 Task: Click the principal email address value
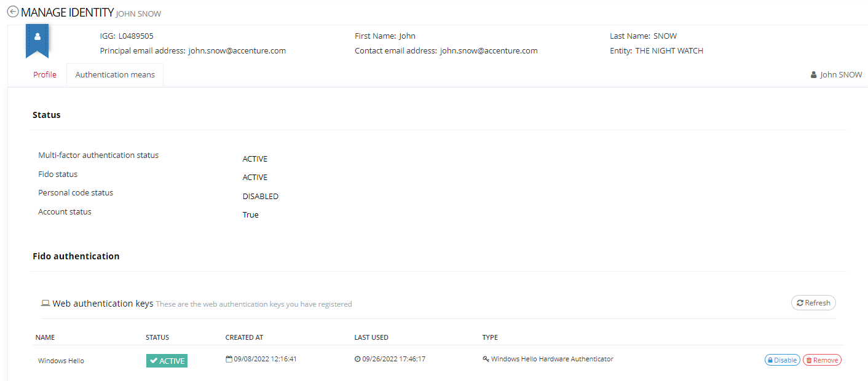click(237, 51)
